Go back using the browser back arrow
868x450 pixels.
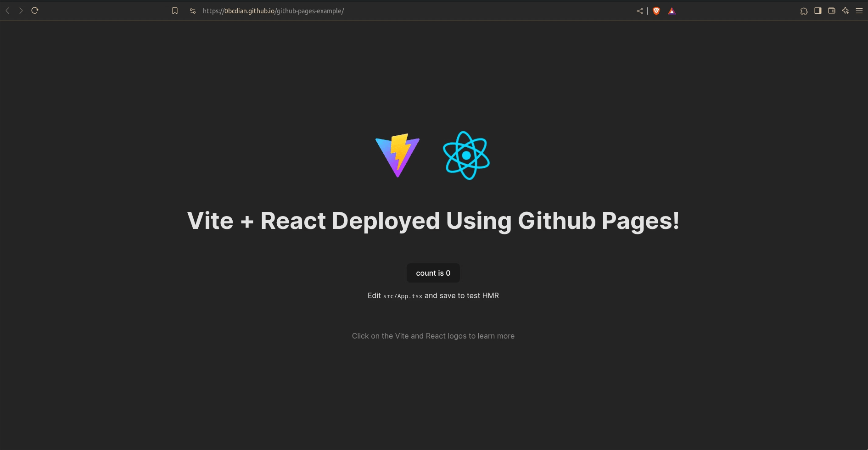pyautogui.click(x=8, y=11)
